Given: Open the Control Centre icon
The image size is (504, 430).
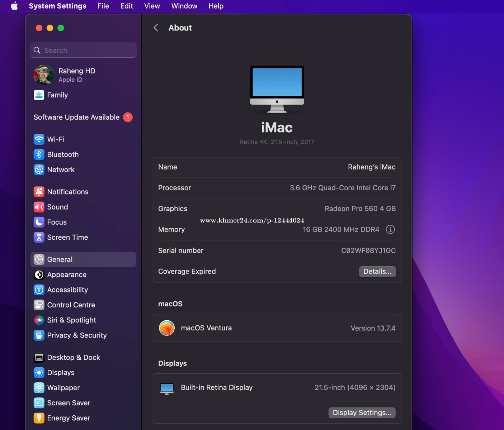Looking at the screenshot, I should coord(39,305).
